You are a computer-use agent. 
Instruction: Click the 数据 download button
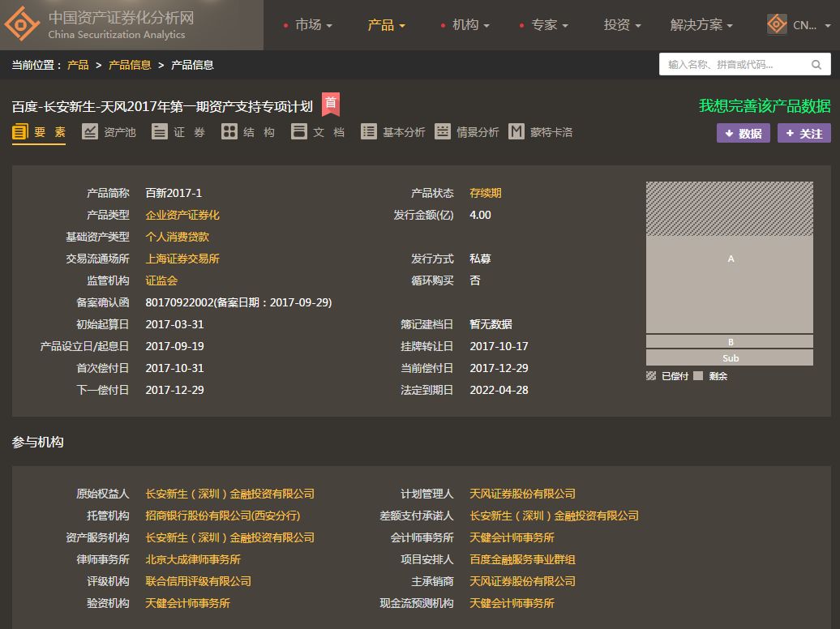(743, 134)
